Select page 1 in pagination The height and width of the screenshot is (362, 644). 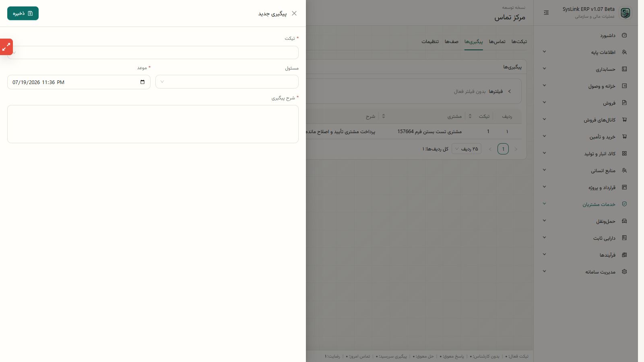503,149
